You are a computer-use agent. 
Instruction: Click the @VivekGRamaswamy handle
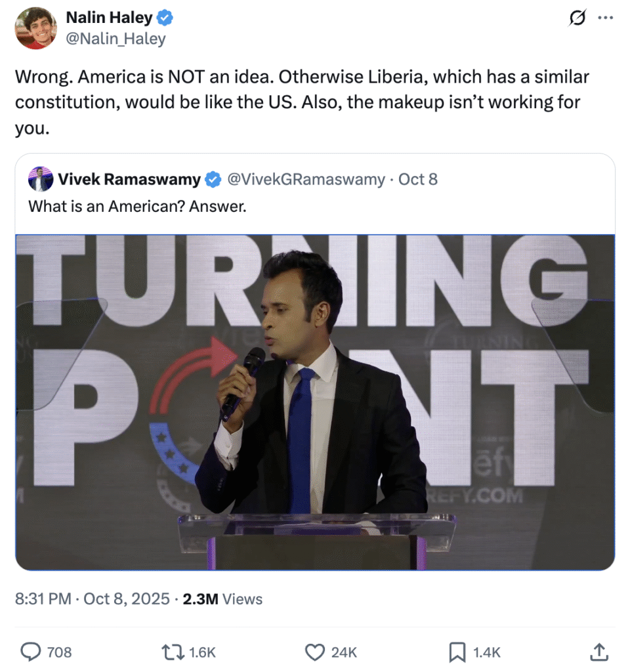(306, 179)
